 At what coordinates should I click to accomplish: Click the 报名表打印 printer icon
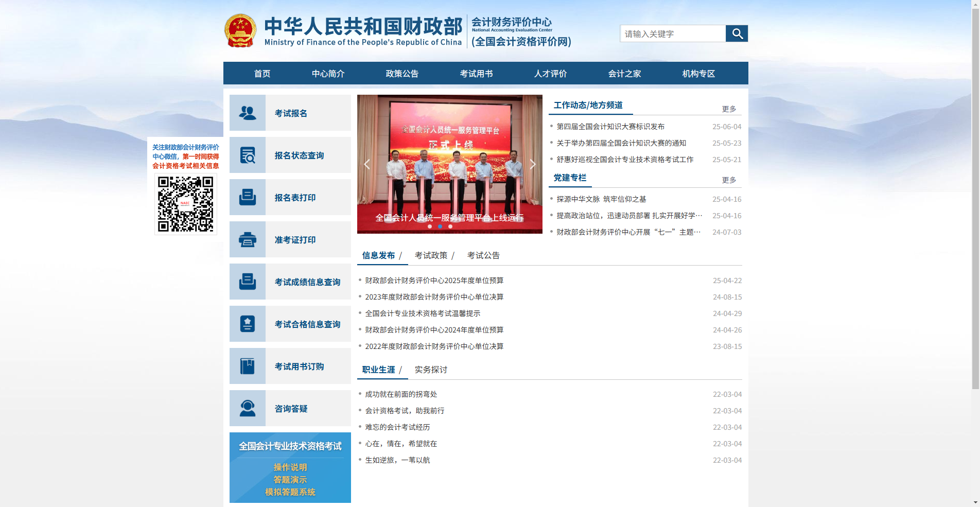[x=248, y=197]
